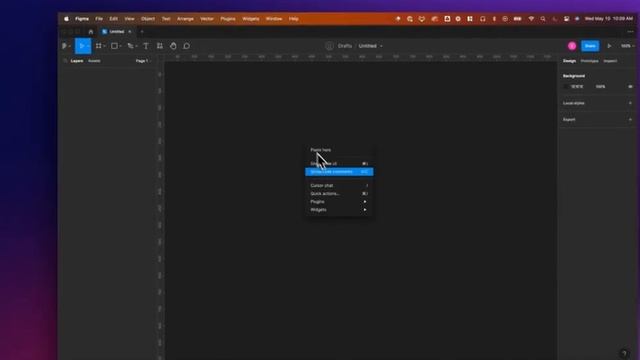Image resolution: width=640 pixels, height=360 pixels.
Task: Open the Page 1 pages dropdown
Action: (142, 61)
